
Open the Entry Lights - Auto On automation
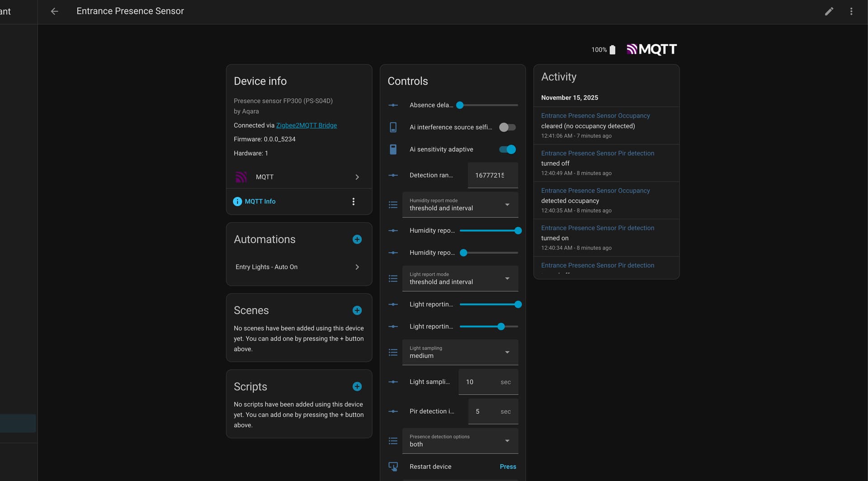coord(299,267)
